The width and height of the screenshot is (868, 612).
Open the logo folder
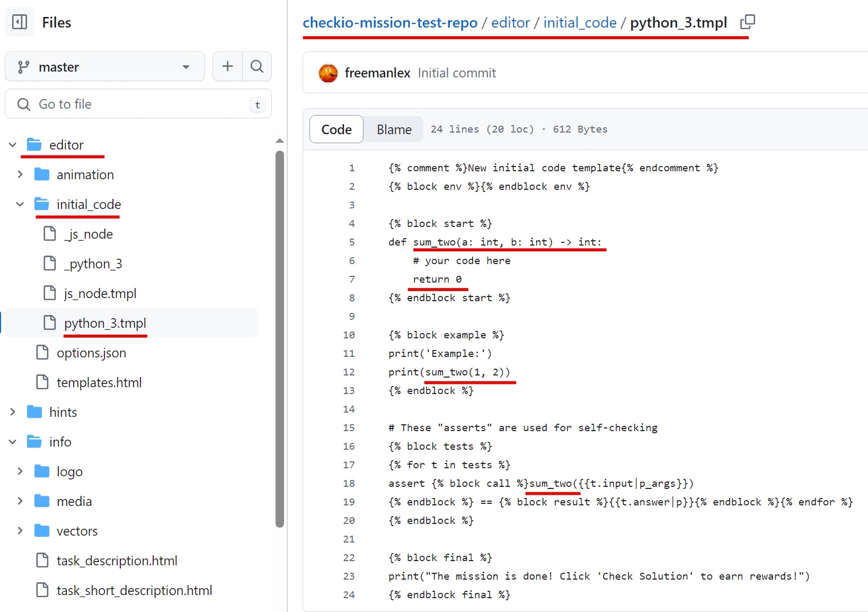(x=69, y=471)
